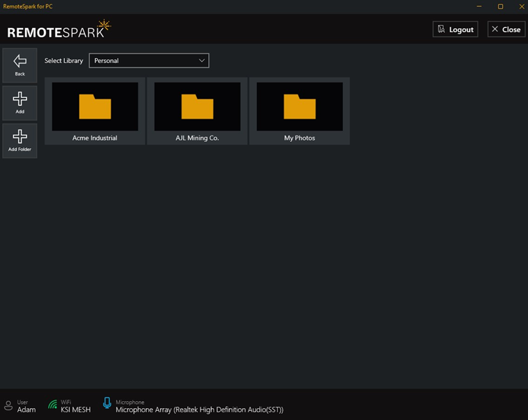Click the Select Library label
This screenshot has height=420, width=528.
tap(64, 61)
